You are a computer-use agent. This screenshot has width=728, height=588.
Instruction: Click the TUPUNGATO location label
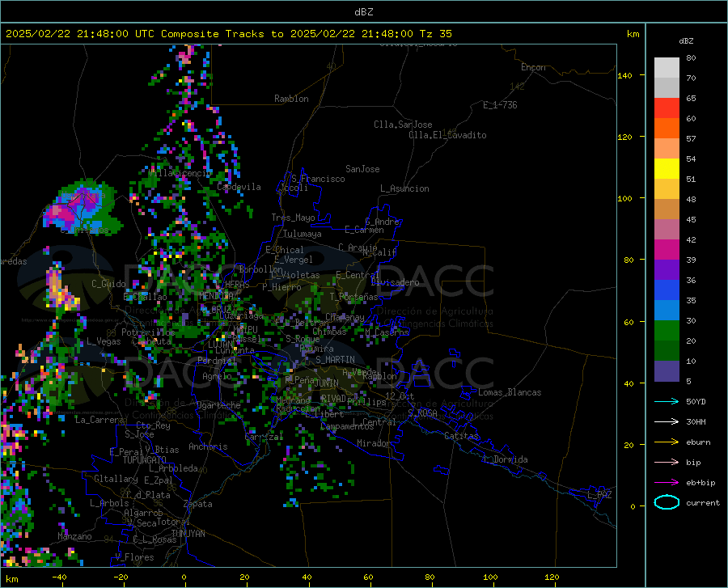(x=145, y=460)
